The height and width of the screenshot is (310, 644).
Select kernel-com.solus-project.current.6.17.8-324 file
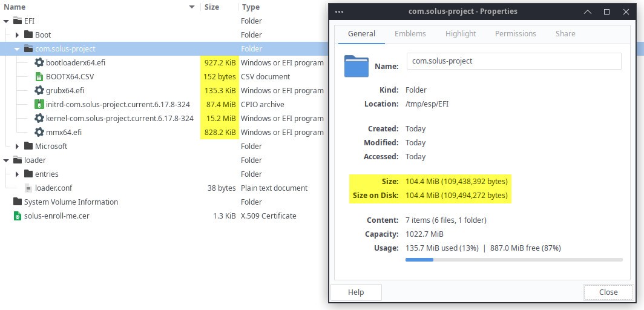[163, 119]
